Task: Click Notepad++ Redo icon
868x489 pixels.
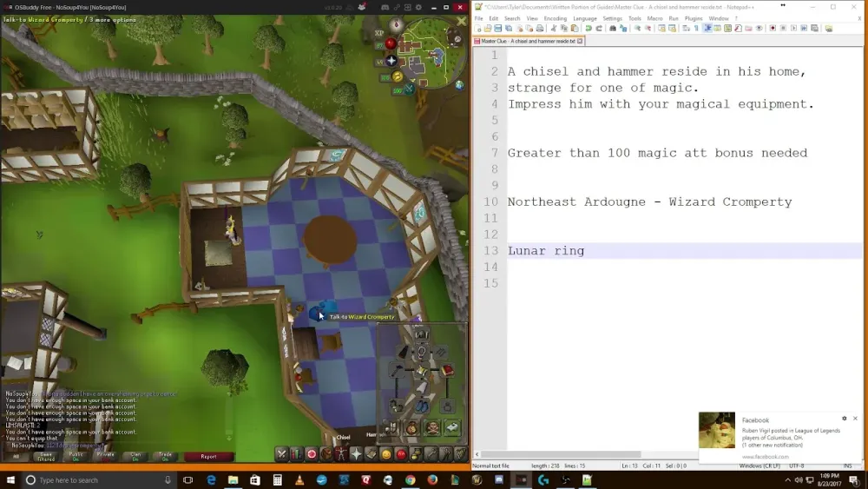Action: click(599, 29)
